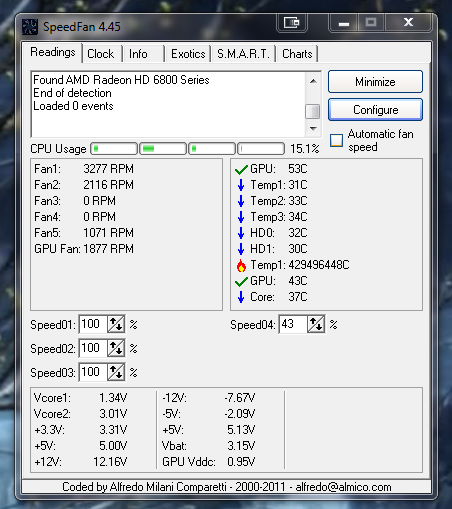
Task: Enable the Automatic fan speed checkbox
Action: 336,140
